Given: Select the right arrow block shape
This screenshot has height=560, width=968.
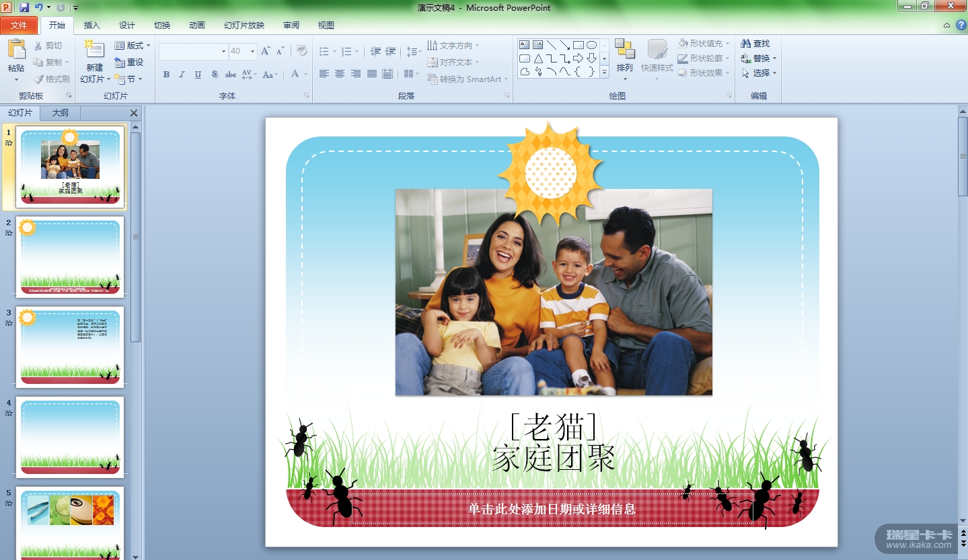Looking at the screenshot, I should pyautogui.click(x=579, y=58).
